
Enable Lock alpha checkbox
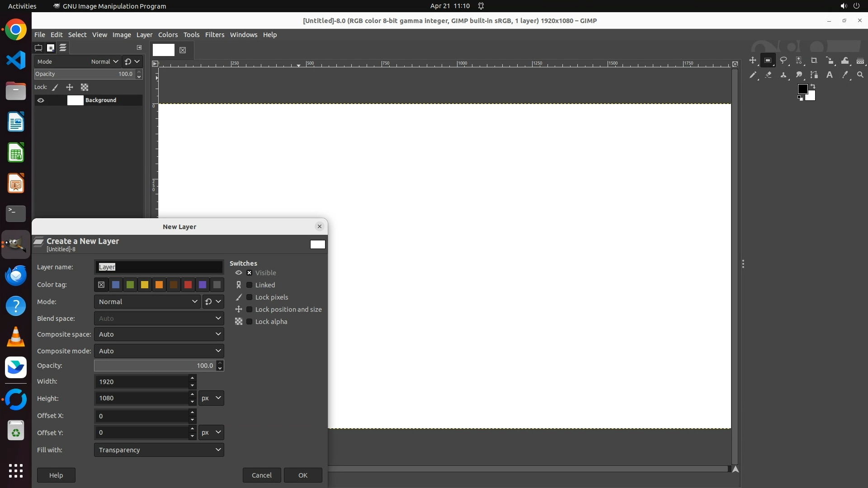coord(249,322)
